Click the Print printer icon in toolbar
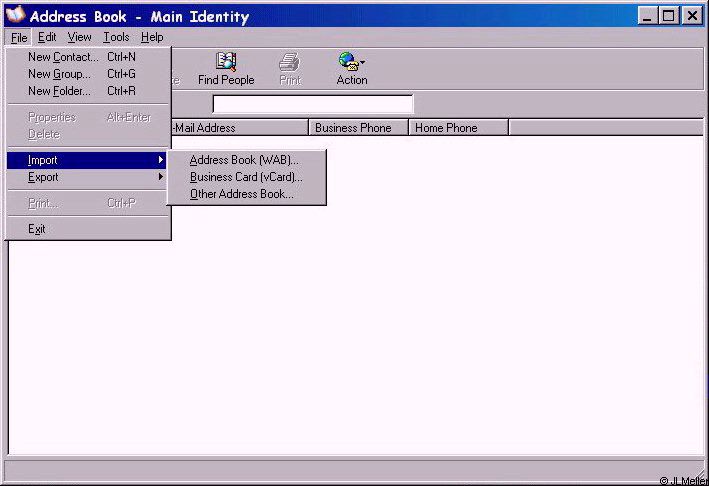The height and width of the screenshot is (486, 709). (289, 62)
